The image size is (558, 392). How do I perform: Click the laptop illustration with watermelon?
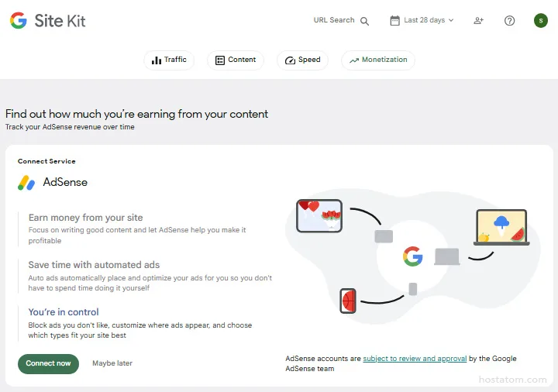pos(501,228)
